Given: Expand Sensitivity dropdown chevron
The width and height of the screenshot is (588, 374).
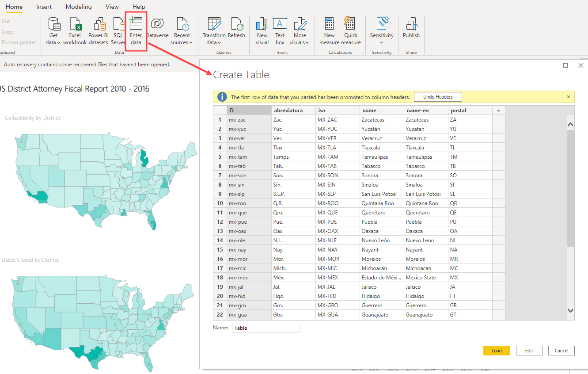Looking at the screenshot, I should pyautogui.click(x=382, y=43).
